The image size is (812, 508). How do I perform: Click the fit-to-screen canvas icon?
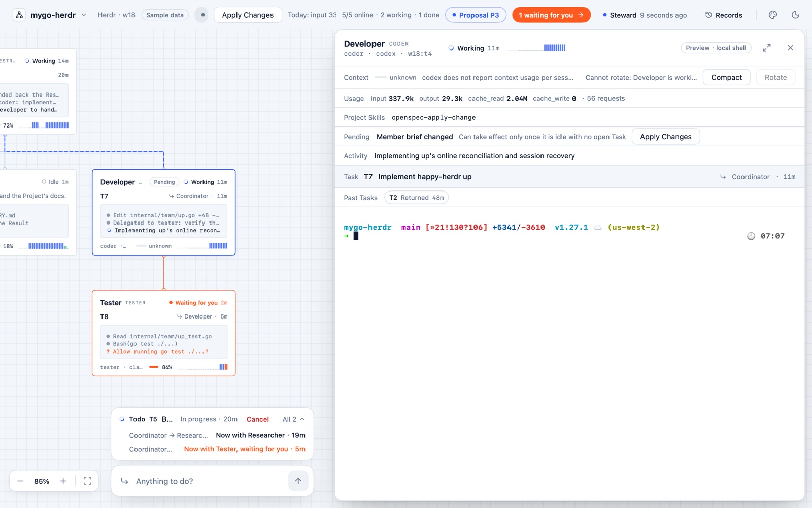click(87, 481)
